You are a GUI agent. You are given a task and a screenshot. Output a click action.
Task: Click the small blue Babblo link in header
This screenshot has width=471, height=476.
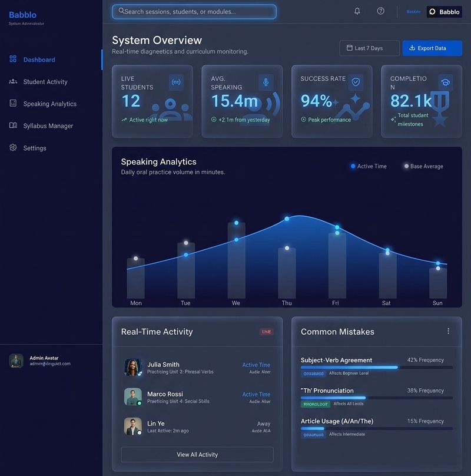coord(413,12)
